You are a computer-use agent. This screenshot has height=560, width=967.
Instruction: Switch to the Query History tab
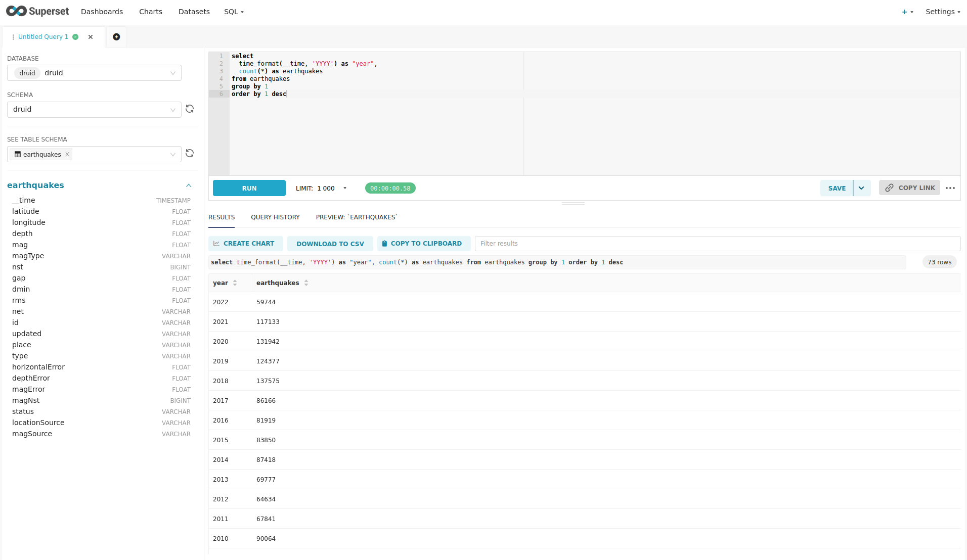click(x=275, y=217)
